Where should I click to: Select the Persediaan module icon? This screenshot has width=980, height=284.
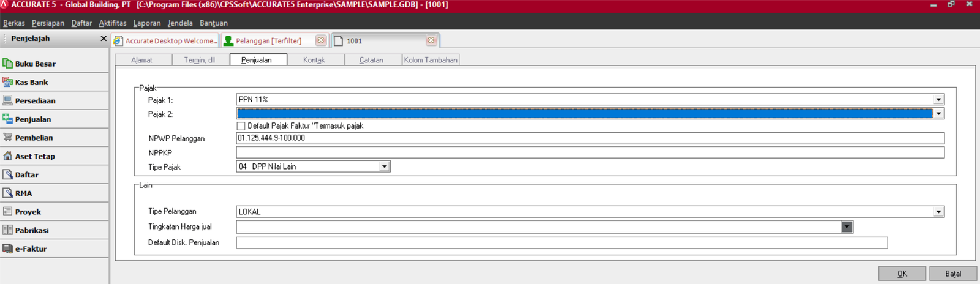coord(7,100)
